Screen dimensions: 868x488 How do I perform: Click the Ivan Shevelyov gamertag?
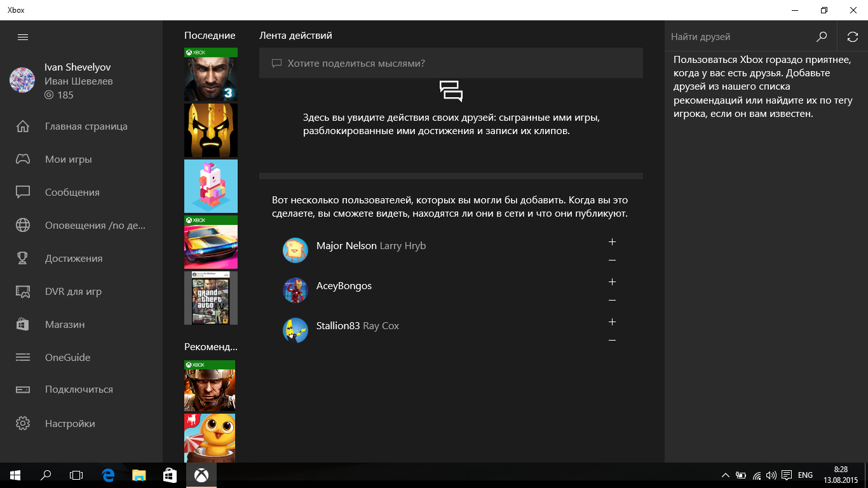pos(78,67)
